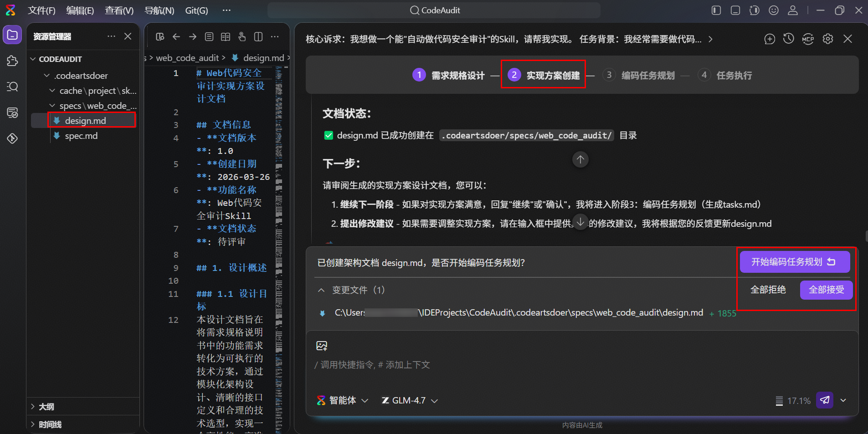The height and width of the screenshot is (434, 868).
Task: Open the 导航(N) menu
Action: 159,10
